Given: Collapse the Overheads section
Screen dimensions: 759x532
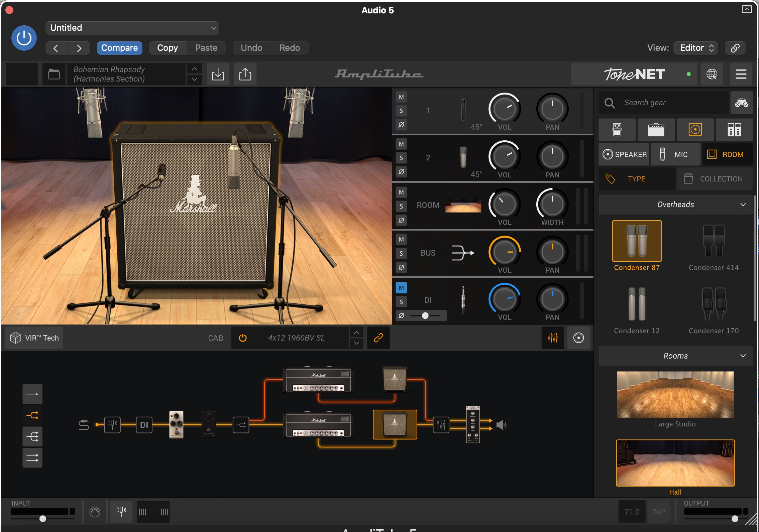Looking at the screenshot, I should click(675, 205).
